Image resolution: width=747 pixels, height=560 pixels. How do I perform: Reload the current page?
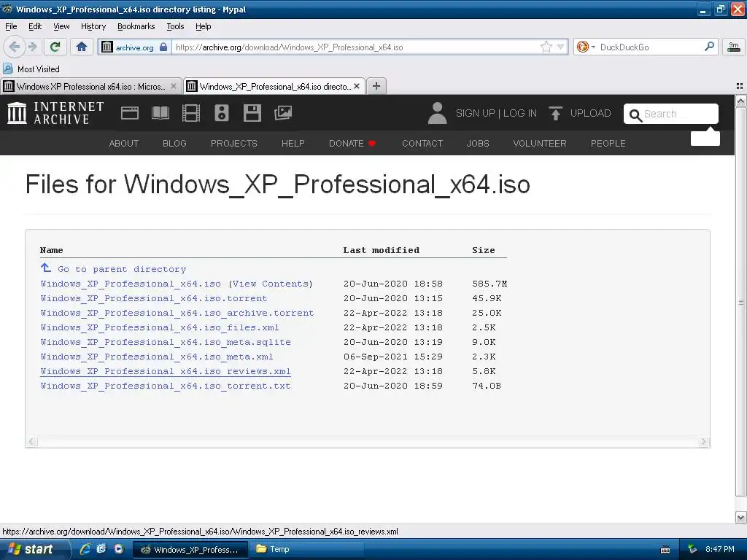pos(55,47)
